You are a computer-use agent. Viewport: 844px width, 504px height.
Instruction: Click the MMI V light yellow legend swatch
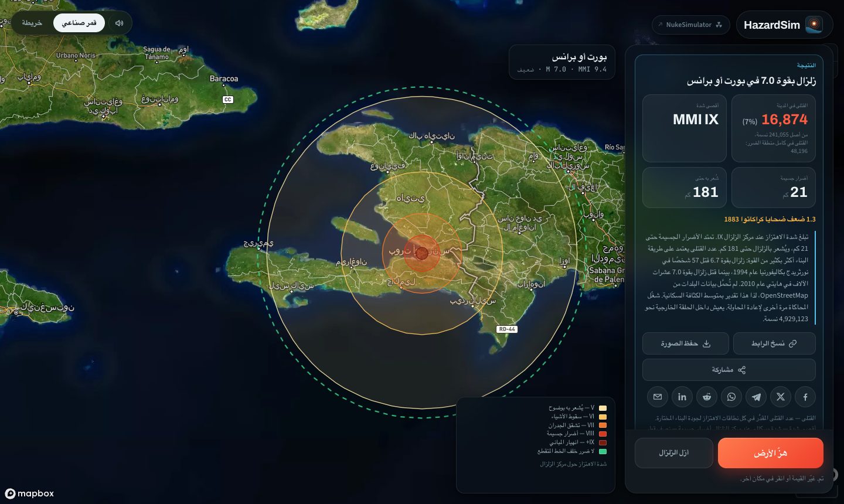603,408
